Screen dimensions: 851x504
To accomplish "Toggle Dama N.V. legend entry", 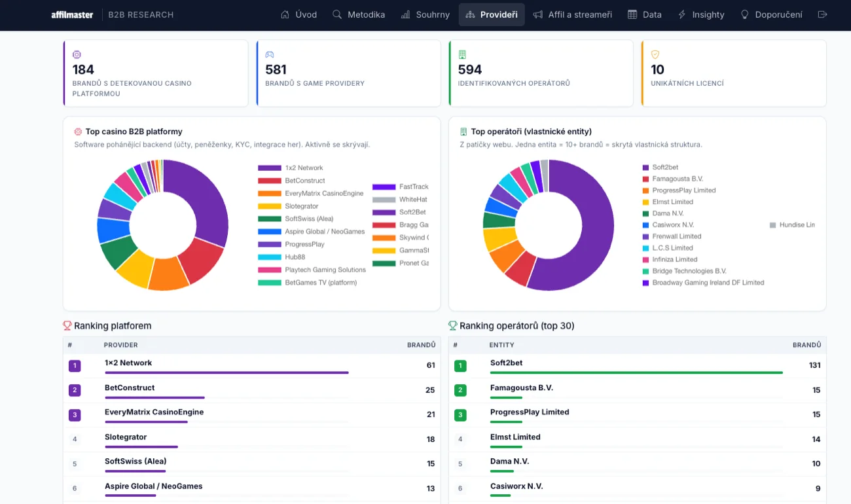I will (x=663, y=213).
